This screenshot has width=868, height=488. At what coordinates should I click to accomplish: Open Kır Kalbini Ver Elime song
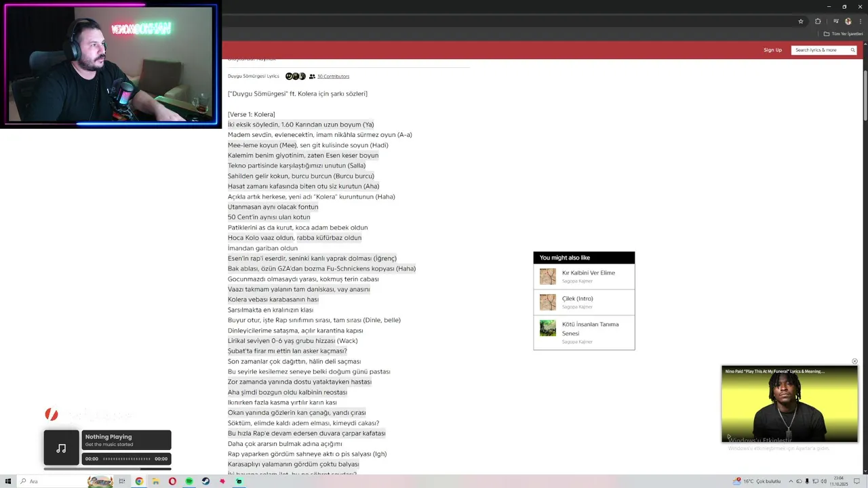point(588,273)
